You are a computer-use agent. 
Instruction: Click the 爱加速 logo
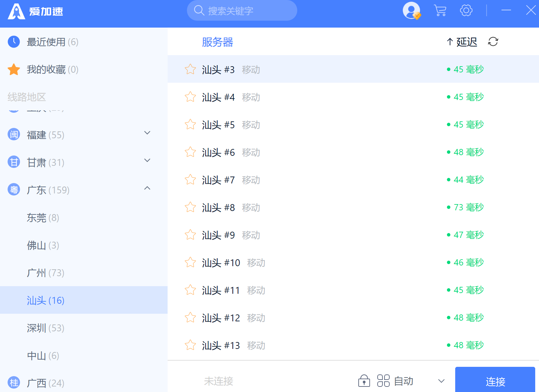[x=35, y=11]
